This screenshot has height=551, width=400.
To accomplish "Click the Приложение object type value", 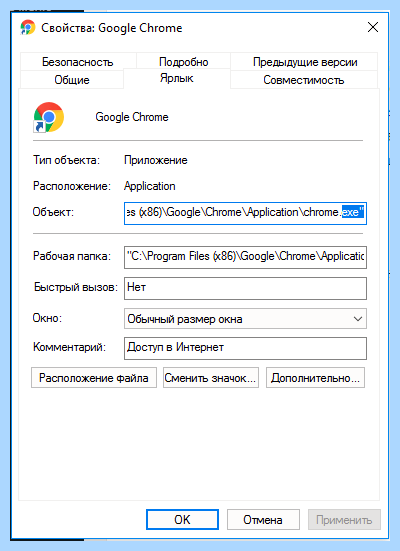I will pyautogui.click(x=156, y=160).
